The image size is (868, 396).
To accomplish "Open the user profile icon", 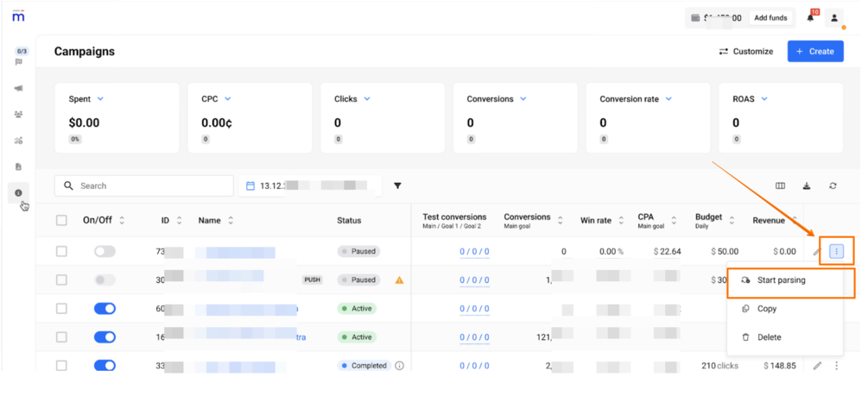I will coord(834,18).
